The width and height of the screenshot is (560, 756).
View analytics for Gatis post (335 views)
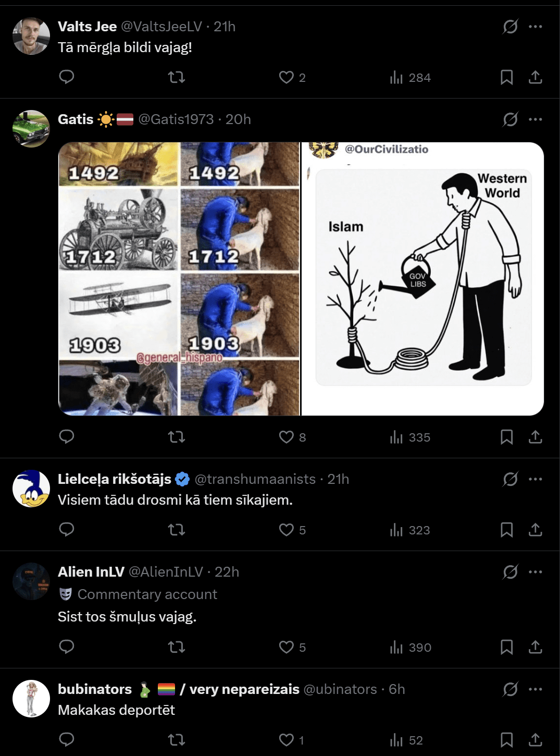point(410,437)
